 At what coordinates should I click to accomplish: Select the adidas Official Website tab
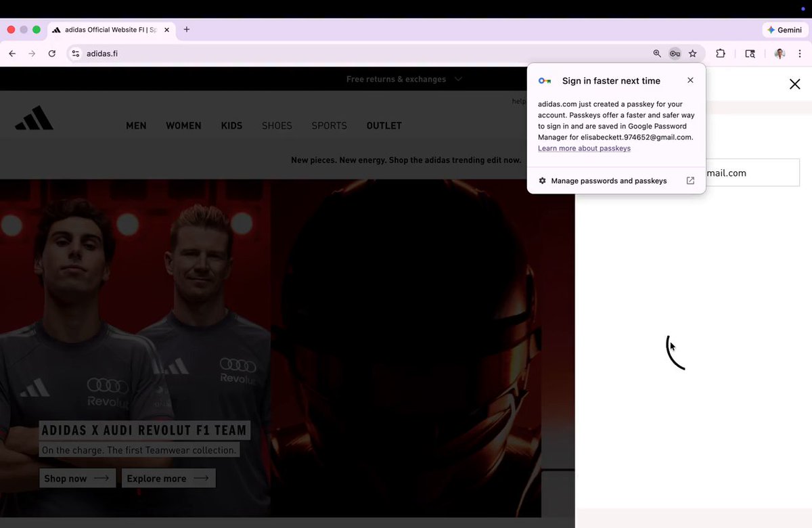coord(111,30)
